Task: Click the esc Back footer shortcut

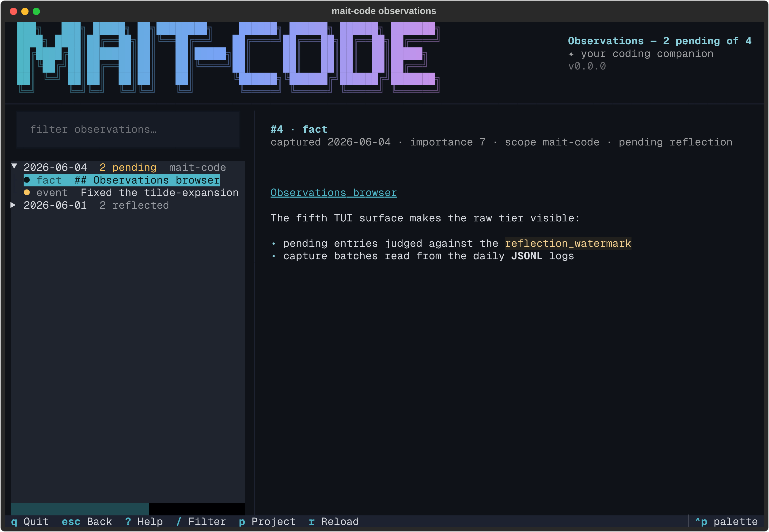Action: tap(87, 522)
